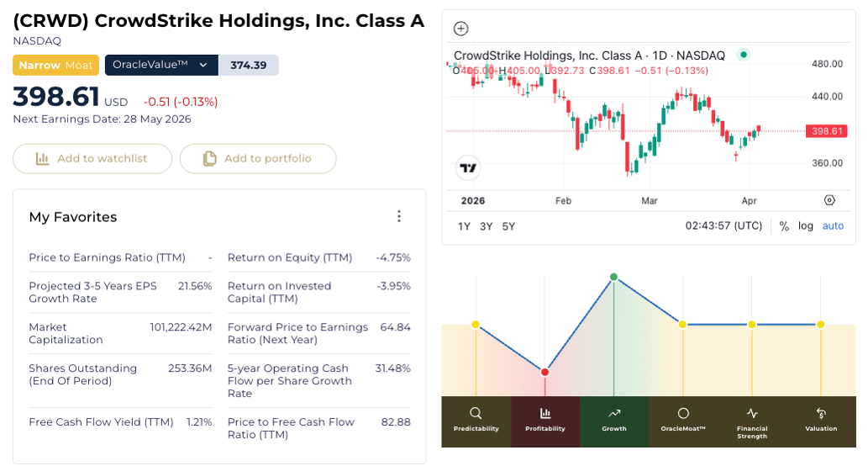Screen dimensions: 868x466
Task: Click the Predictability magnifier icon
Action: click(476, 413)
